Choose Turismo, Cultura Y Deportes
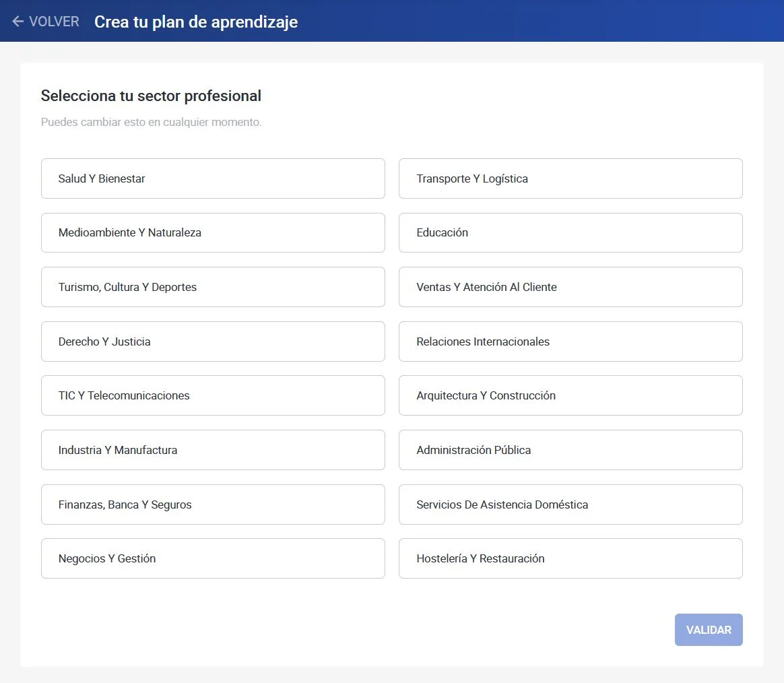Image resolution: width=784 pixels, height=683 pixels. tap(213, 287)
